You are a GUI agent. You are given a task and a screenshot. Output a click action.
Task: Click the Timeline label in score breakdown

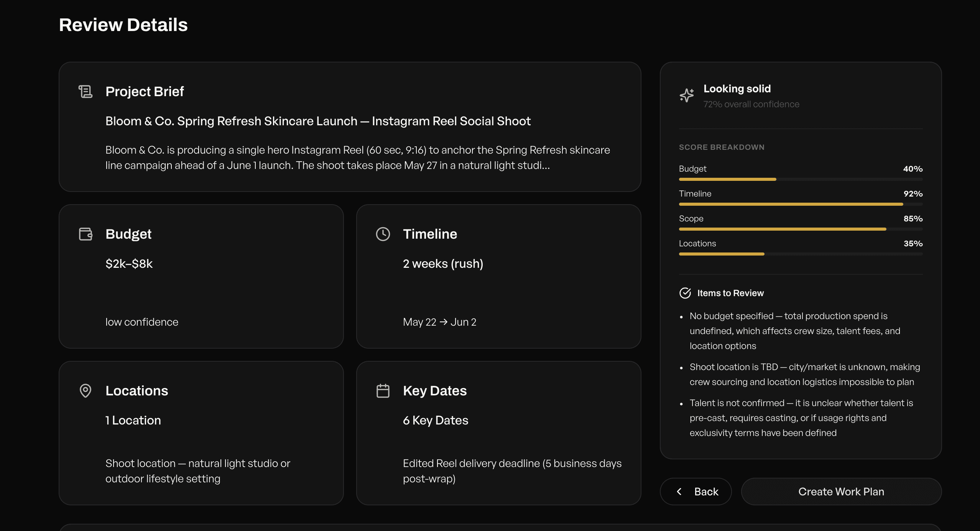click(x=695, y=193)
